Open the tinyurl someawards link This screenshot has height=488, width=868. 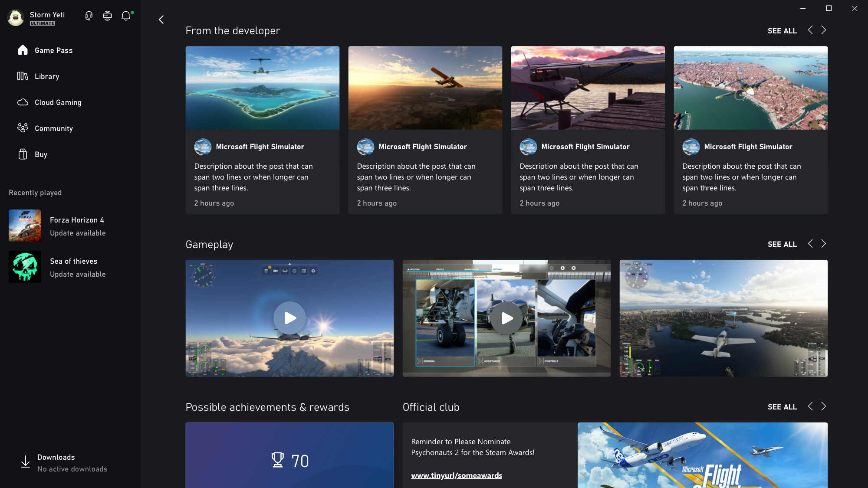457,475
